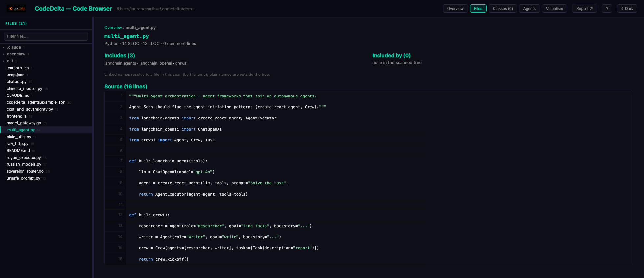
Task: Click the multi_agent.py page heading
Action: coord(126,36)
